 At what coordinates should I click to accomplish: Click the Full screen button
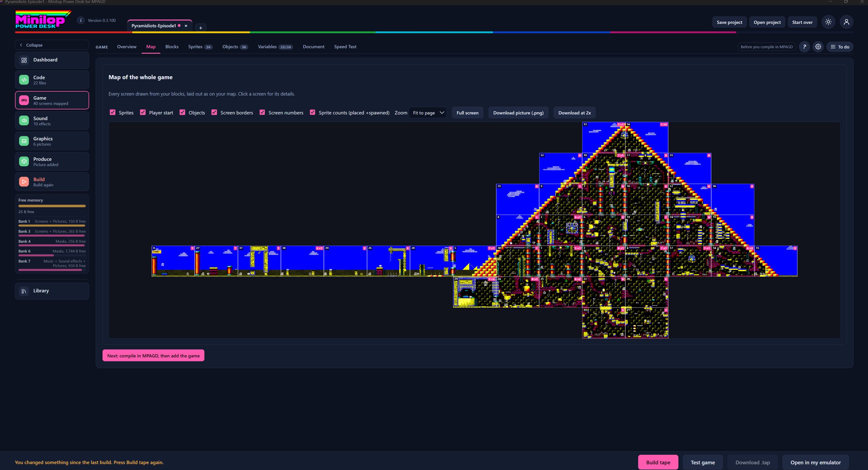coord(467,113)
